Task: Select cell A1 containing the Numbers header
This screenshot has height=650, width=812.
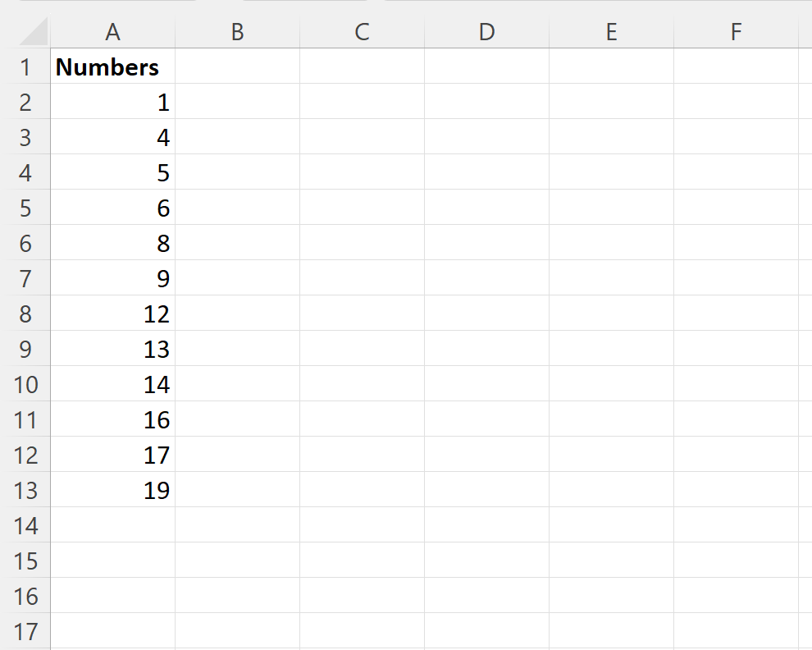Action: click(x=112, y=66)
